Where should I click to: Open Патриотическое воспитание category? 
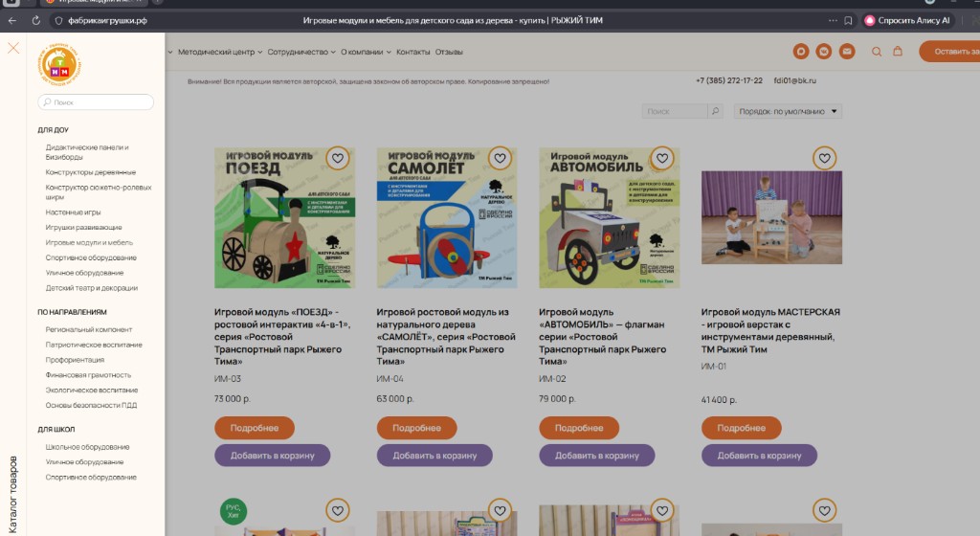pos(94,345)
